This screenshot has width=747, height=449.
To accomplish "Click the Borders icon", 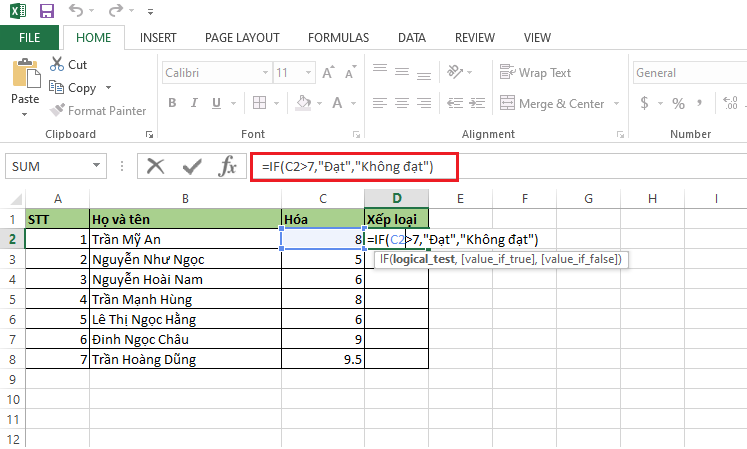I will (x=260, y=102).
